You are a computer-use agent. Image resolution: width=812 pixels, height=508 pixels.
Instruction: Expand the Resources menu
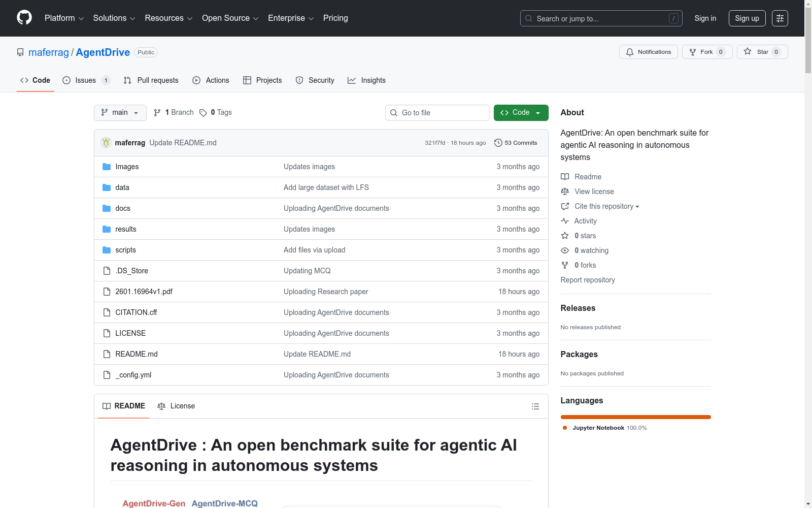point(168,18)
